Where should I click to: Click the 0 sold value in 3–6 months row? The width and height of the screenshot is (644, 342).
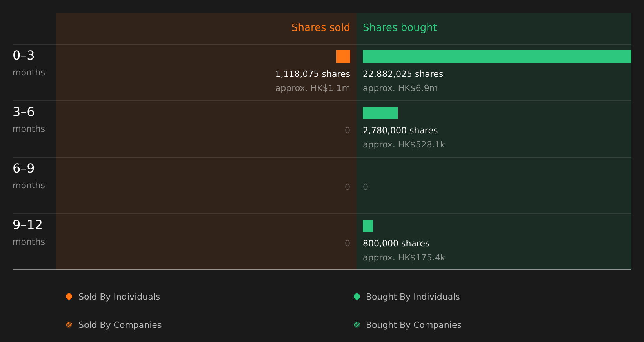[347, 131]
